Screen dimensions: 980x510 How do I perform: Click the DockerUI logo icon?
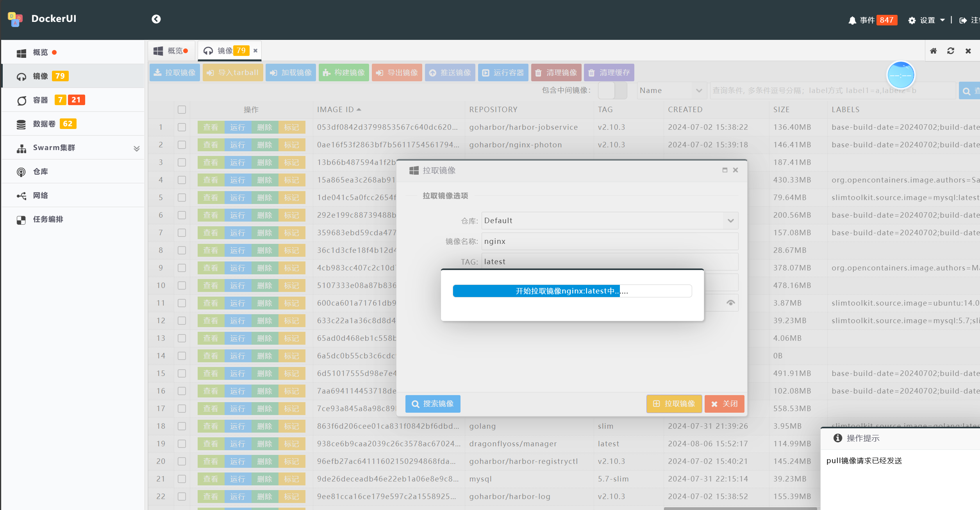coord(15,19)
